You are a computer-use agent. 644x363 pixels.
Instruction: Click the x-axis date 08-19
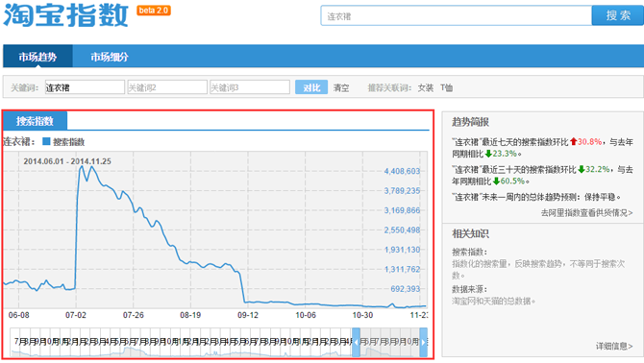coord(190,315)
